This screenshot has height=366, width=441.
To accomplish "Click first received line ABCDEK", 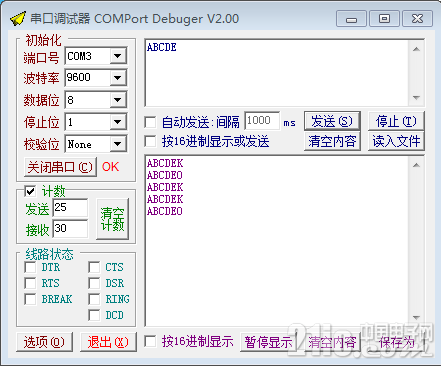I will coord(165,163).
